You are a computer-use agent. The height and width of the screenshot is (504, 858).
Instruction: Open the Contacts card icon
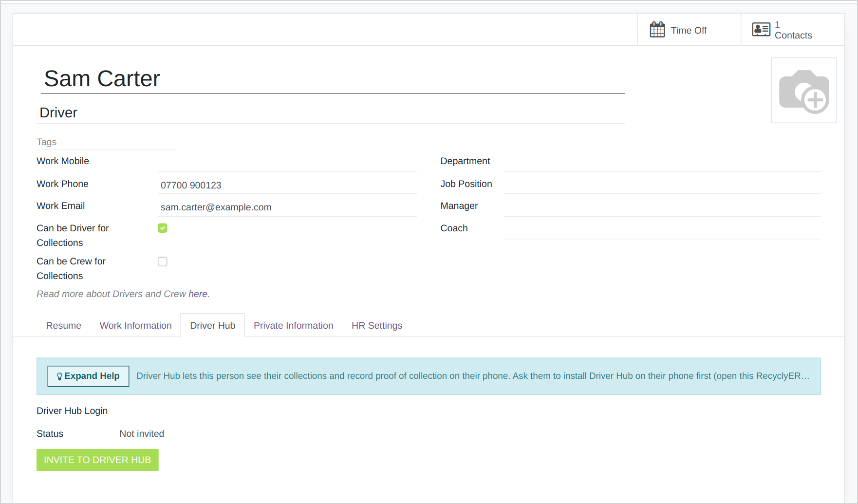tap(761, 30)
